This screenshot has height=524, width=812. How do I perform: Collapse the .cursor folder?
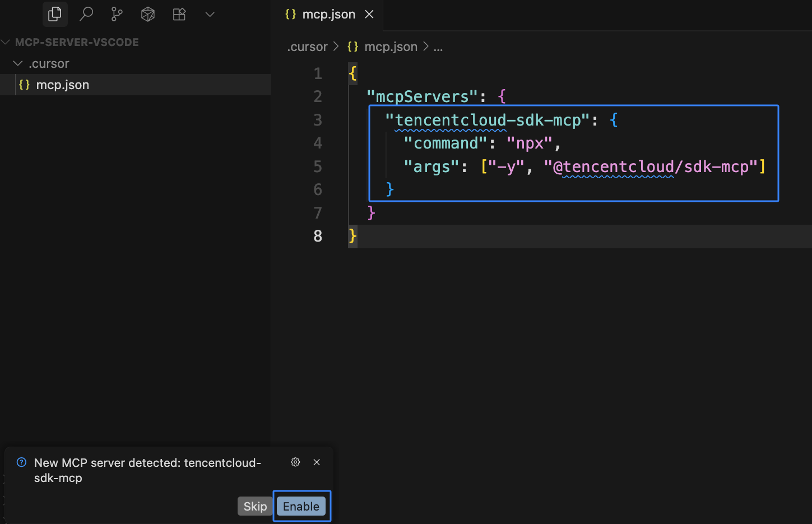coord(18,63)
